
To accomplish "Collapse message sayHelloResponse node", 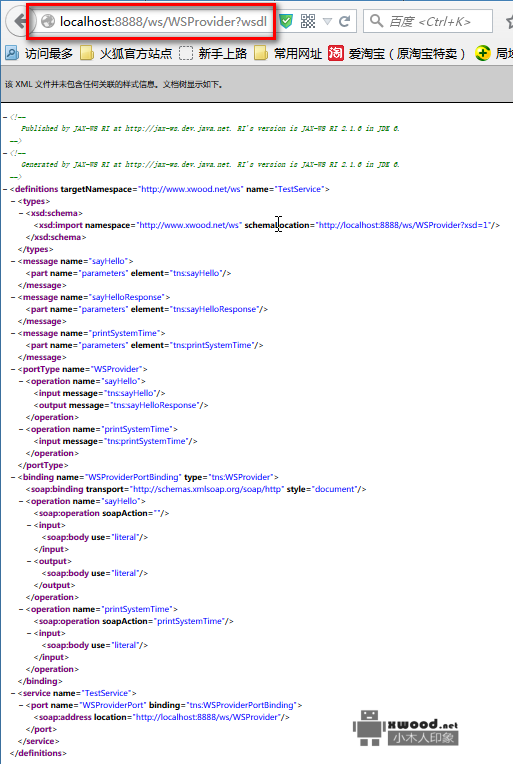I will coord(13,297).
